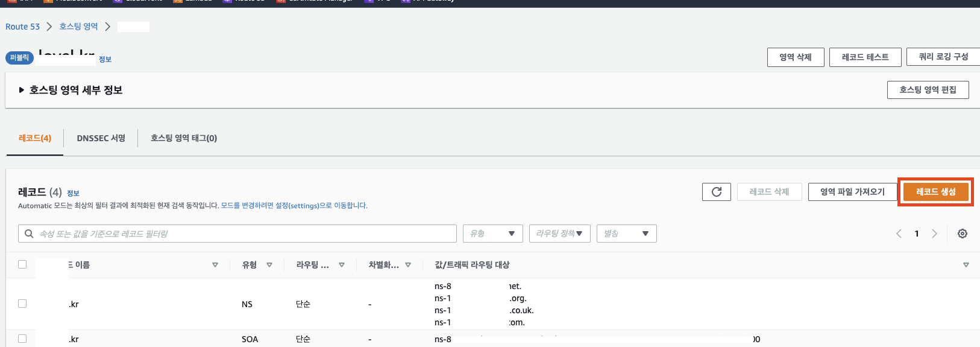The height and width of the screenshot is (347, 980).
Task: Click NS type cell
Action: coord(247,304)
